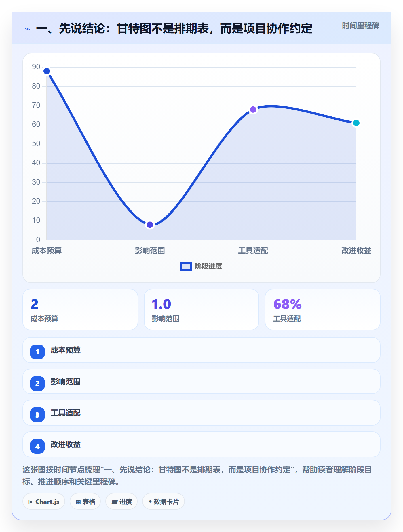Click the 工具适配 card showing 68%
The image size is (403, 532).
[323, 309]
